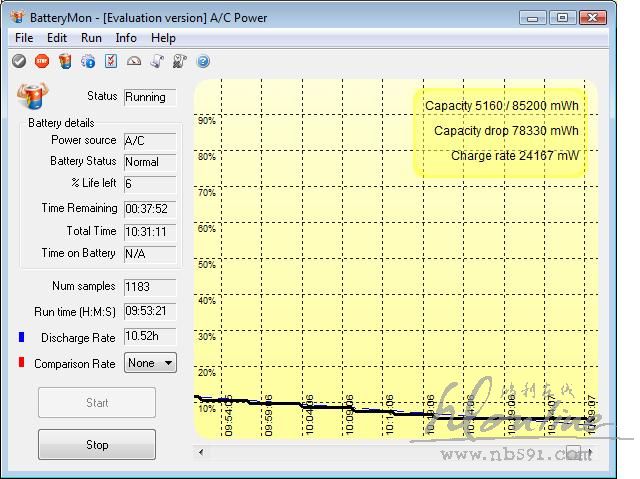Image resolution: width=640 pixels, height=479 pixels.
Task: Click the grayed-out Start button
Action: point(97,403)
